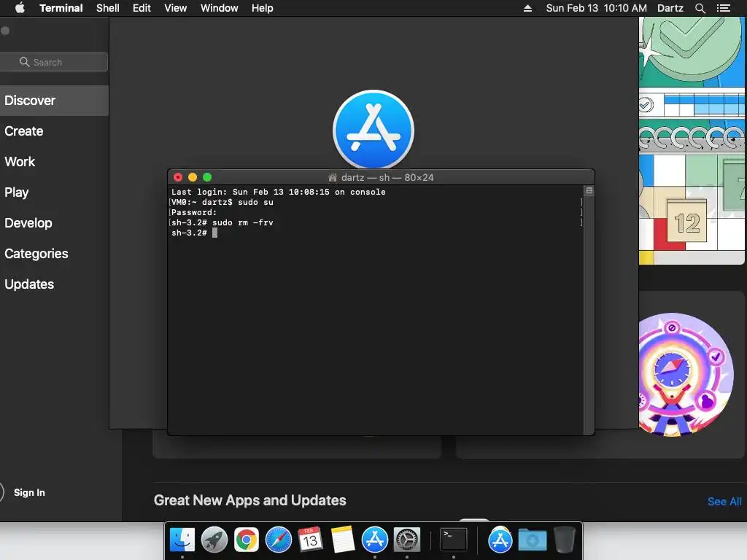Open the Edit menu
The width and height of the screenshot is (747, 560).
point(142,8)
